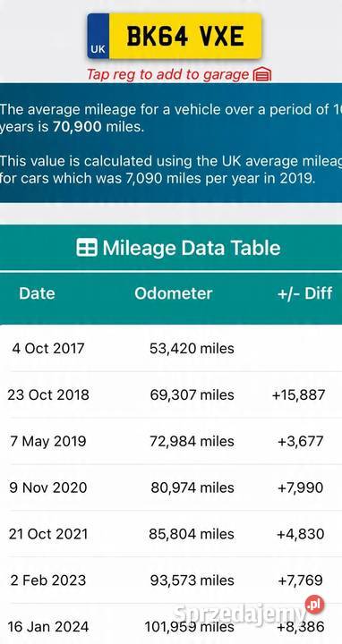Open the 4 Oct 2017 mileage row
The height and width of the screenshot is (644, 342).
[x=171, y=349]
